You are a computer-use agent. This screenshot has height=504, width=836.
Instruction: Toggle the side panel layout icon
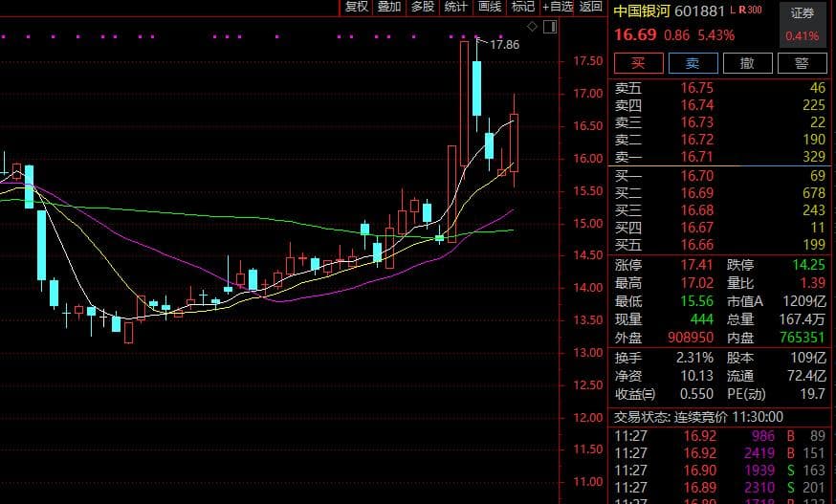coord(550,26)
